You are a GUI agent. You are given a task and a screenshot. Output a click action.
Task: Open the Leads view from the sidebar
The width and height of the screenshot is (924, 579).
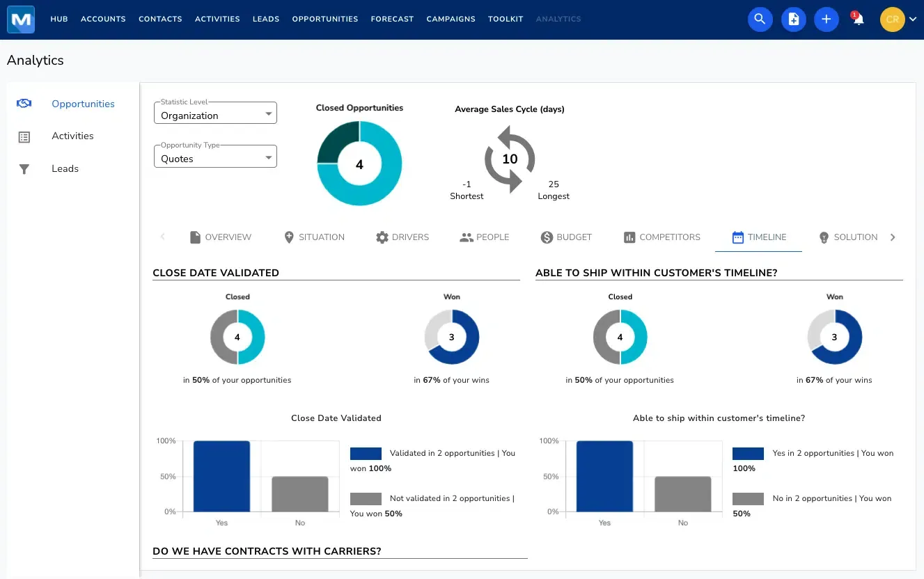tap(65, 168)
